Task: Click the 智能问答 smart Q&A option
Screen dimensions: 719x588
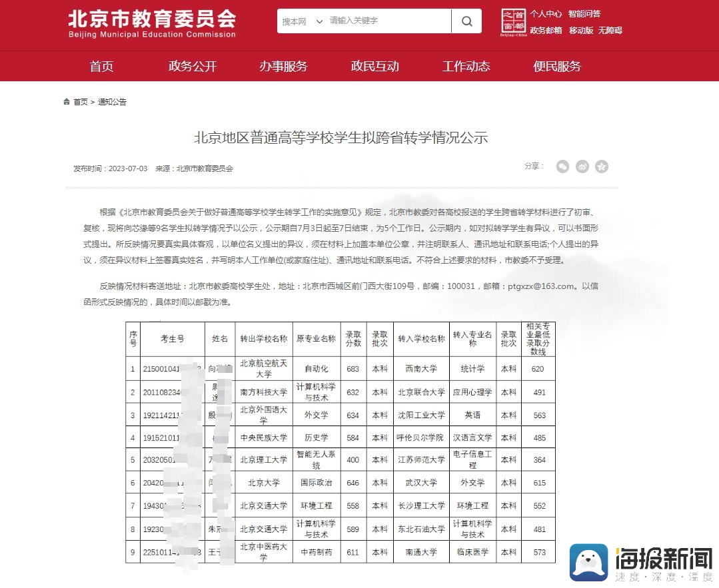Action: coord(585,13)
